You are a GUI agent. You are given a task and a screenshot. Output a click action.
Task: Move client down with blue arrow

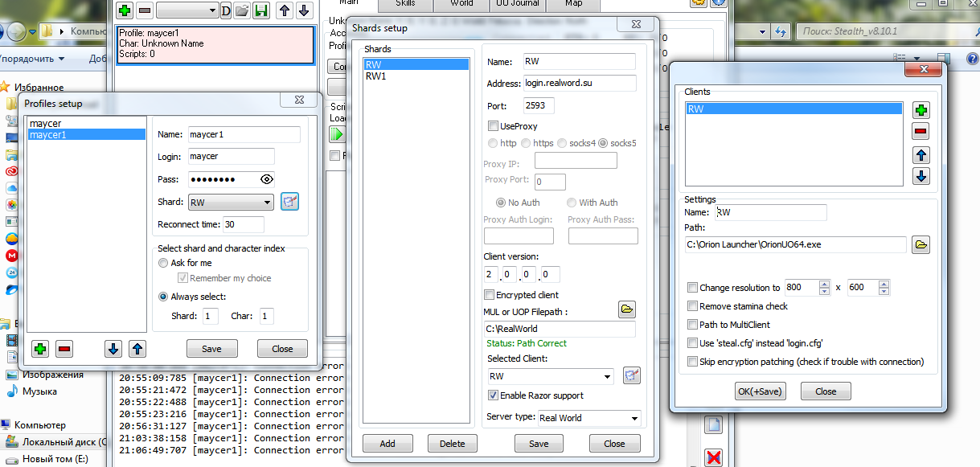[921, 177]
